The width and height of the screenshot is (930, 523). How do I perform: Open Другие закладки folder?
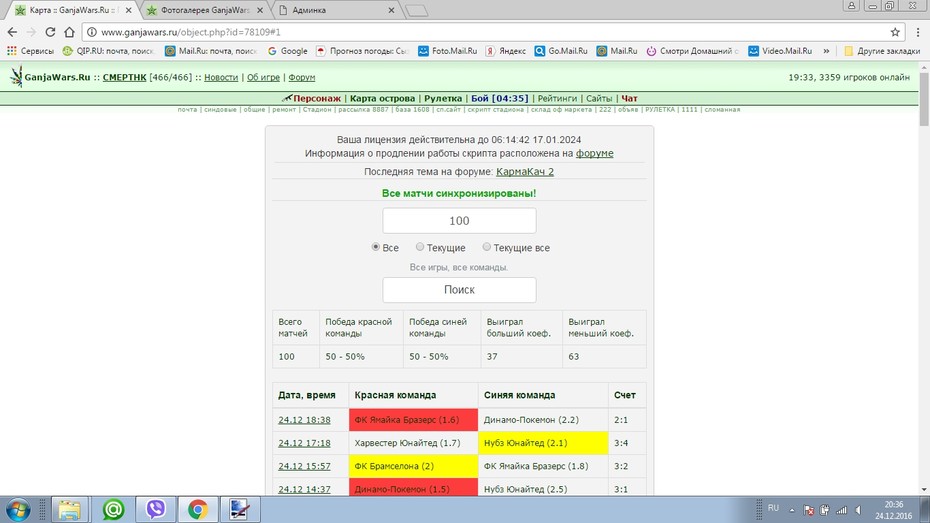pos(882,51)
